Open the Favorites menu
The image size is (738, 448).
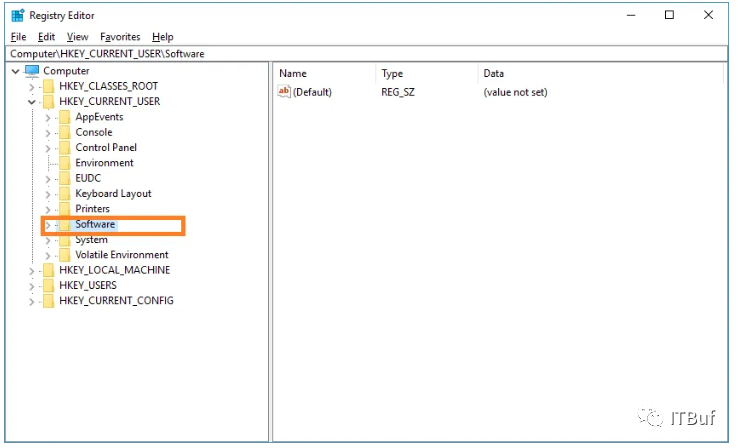(x=120, y=37)
